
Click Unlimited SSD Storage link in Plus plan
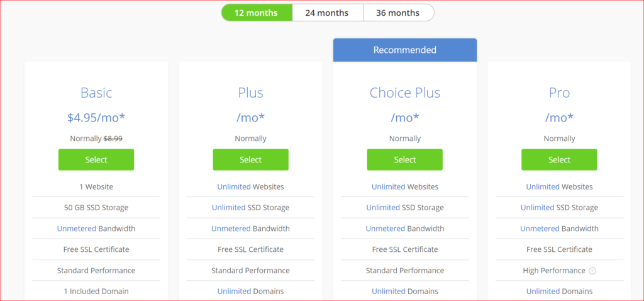[x=229, y=208]
